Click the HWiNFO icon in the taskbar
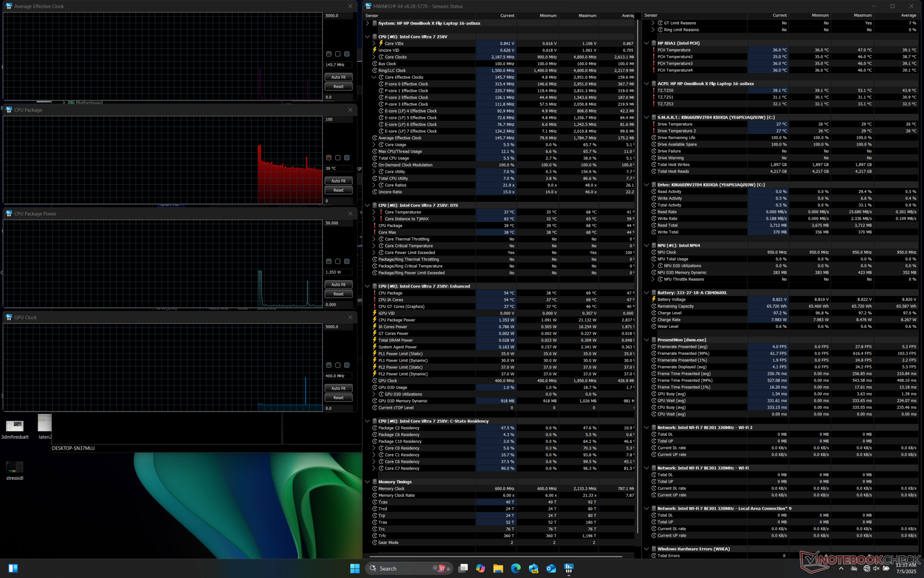The height and width of the screenshot is (578, 924). click(569, 568)
